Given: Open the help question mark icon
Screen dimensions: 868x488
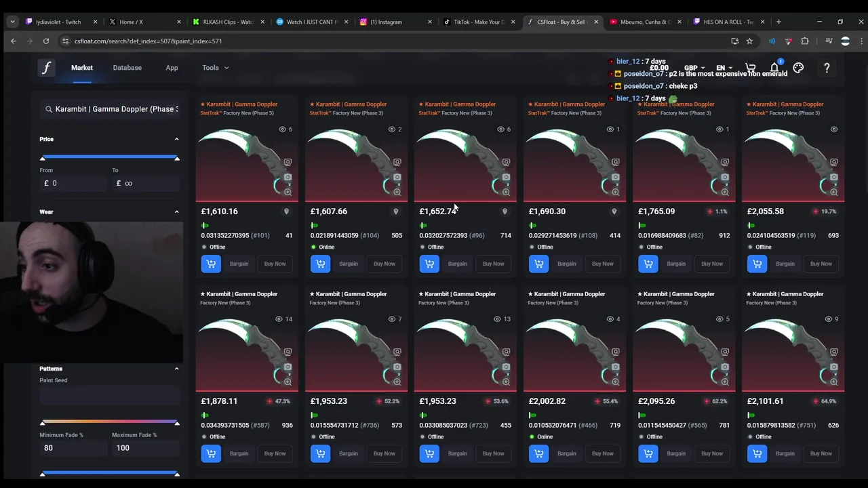Looking at the screenshot, I should pos(827,68).
